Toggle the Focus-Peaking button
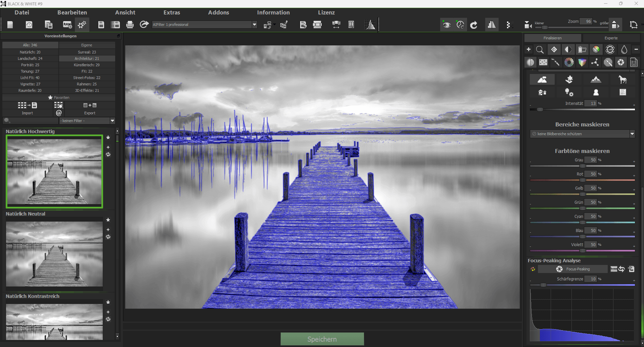644x347 pixels. coord(573,269)
